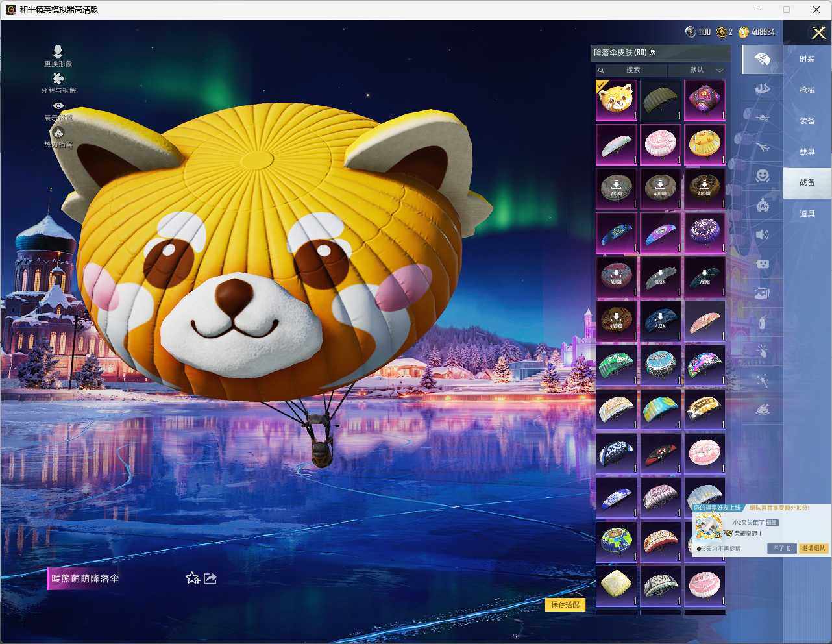Select the speaker voice category icon
Image resolution: width=832 pixels, height=644 pixels.
coord(762,235)
